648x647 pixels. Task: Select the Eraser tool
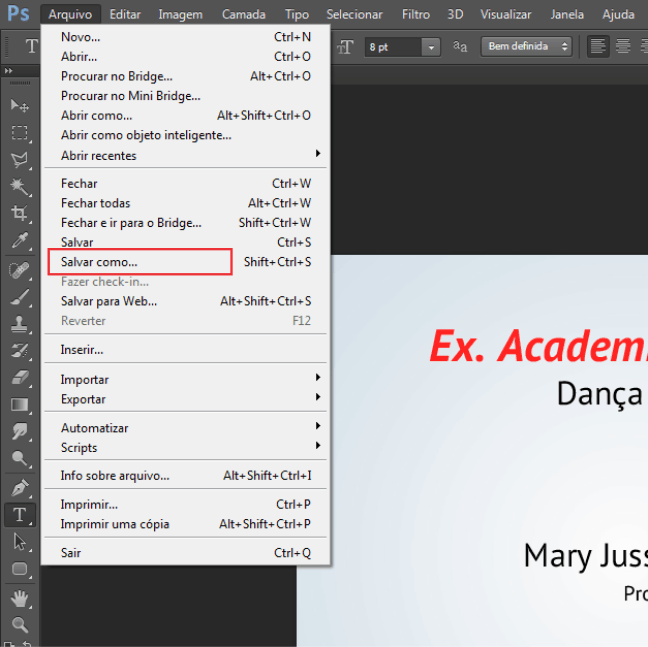click(19, 378)
